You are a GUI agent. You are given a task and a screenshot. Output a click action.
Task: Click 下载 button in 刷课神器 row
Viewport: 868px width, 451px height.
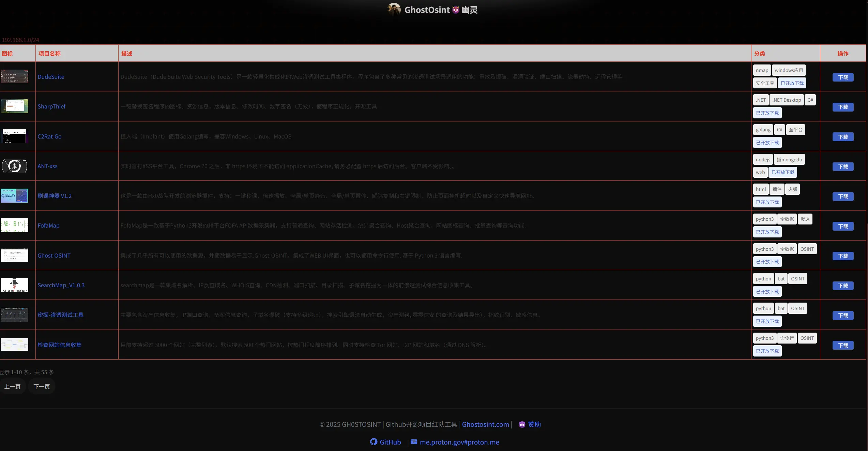pyautogui.click(x=843, y=196)
